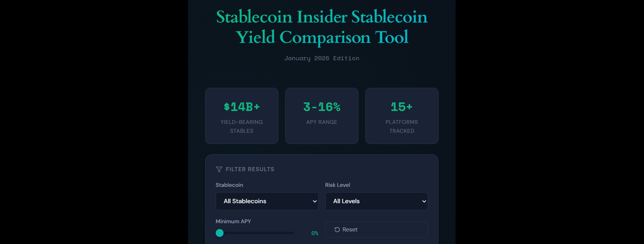Click the PLATFORMS TRACKED card
The image size is (644, 244).
tap(401, 116)
